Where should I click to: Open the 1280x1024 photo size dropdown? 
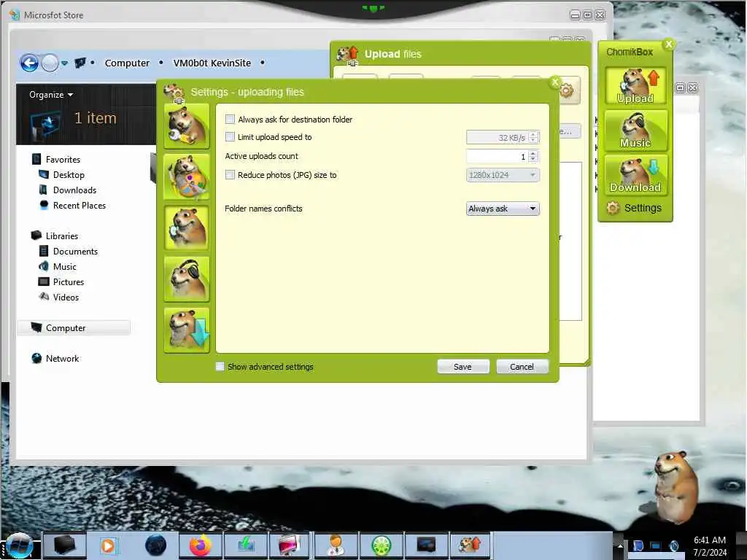503,175
